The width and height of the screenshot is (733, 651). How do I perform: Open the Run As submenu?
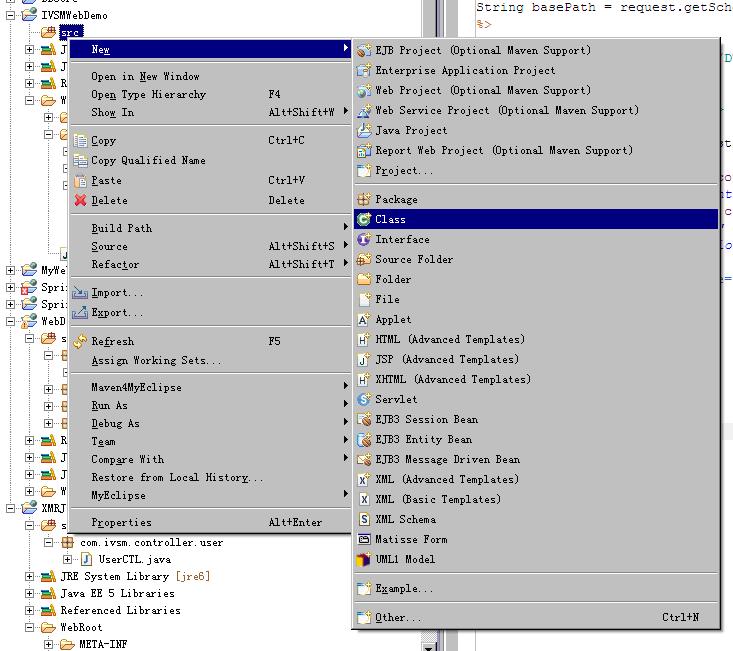[x=211, y=406]
